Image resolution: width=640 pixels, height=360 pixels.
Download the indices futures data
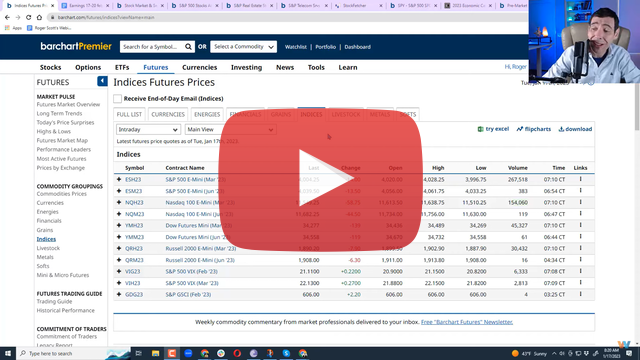(575, 129)
